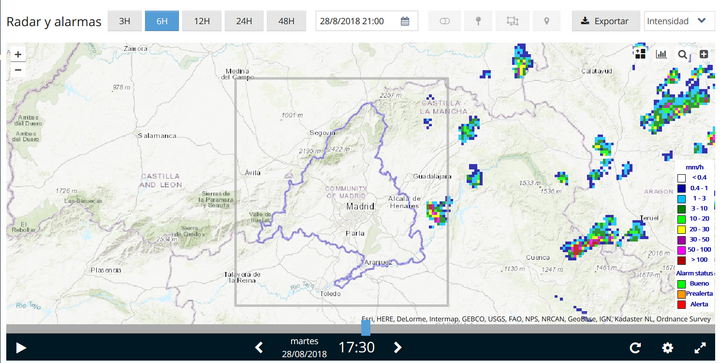
Task: Open playback settings gear icon
Action: [667, 348]
